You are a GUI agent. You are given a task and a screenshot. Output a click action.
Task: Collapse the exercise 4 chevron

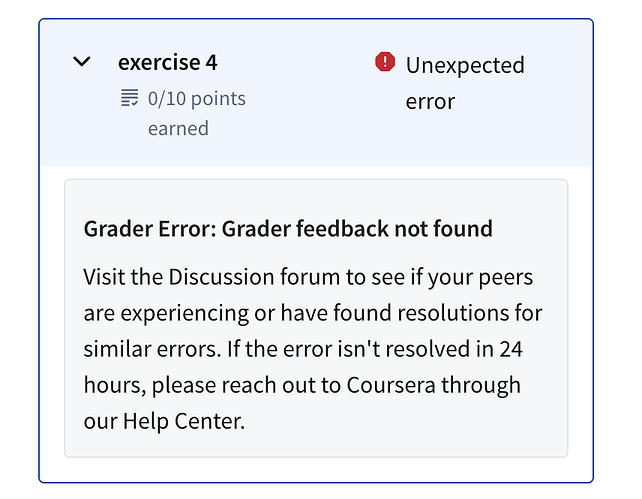coord(81,62)
